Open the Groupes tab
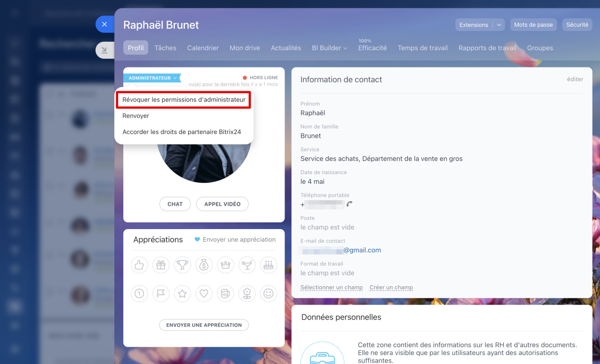The image size is (600, 364). pyautogui.click(x=540, y=48)
